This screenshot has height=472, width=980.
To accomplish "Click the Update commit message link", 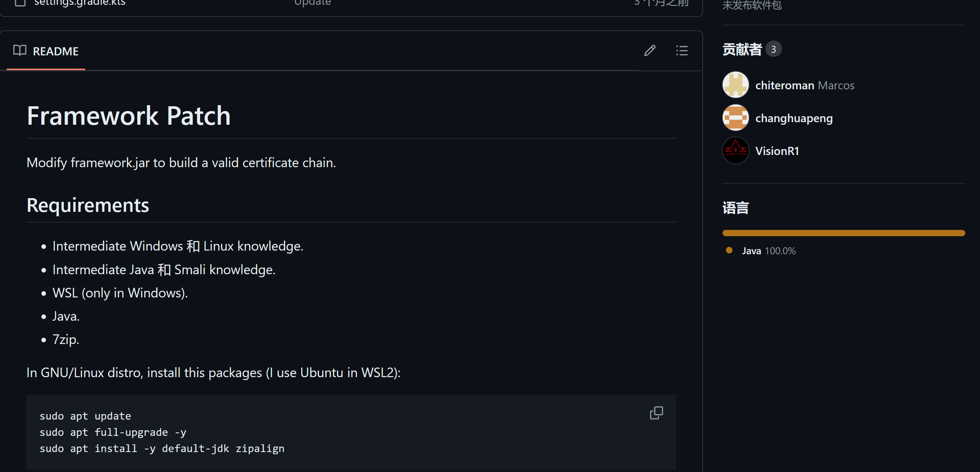I will 312,3.
